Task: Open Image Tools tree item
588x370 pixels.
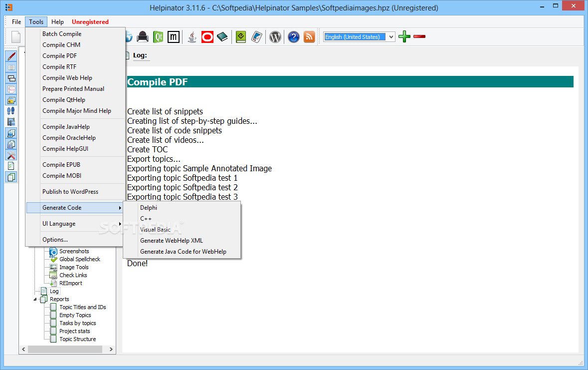Action: [74, 268]
